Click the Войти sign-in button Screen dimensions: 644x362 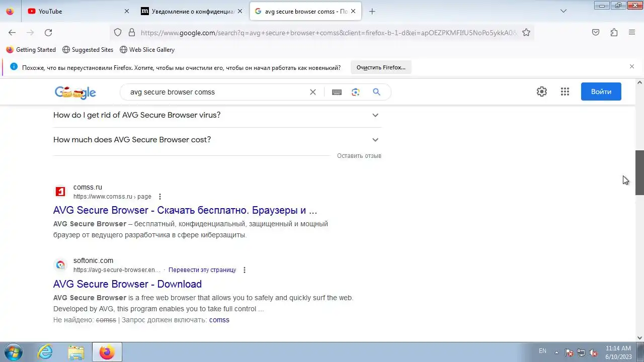[601, 92]
